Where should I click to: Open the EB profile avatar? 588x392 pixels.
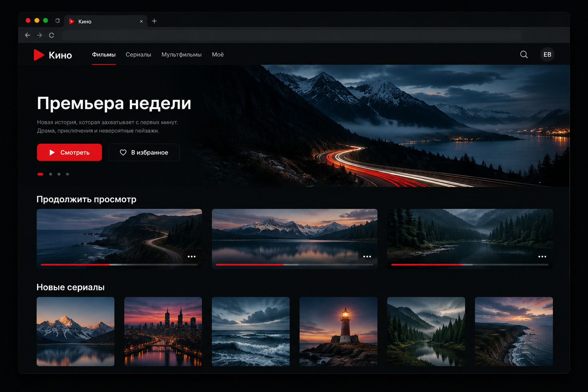547,55
